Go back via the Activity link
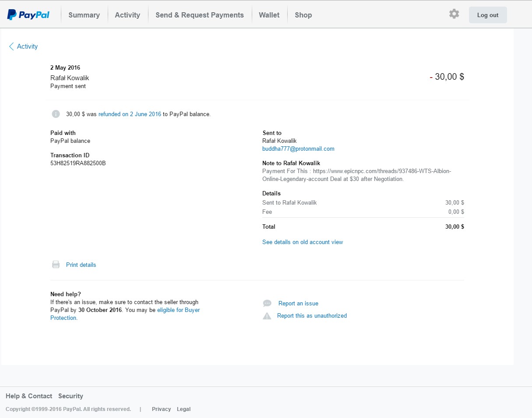 [x=27, y=46]
